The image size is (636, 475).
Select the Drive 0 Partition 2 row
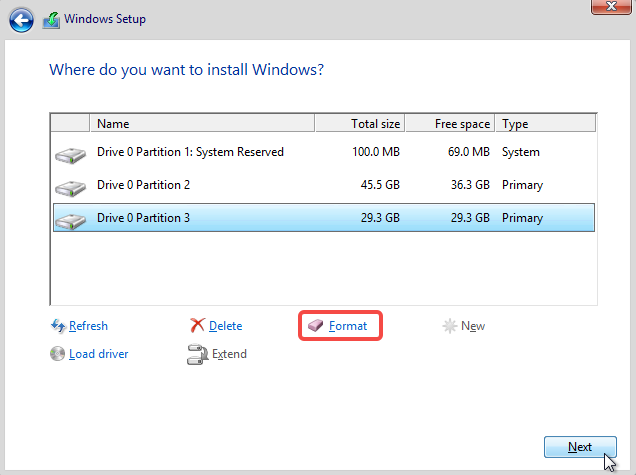[324, 185]
